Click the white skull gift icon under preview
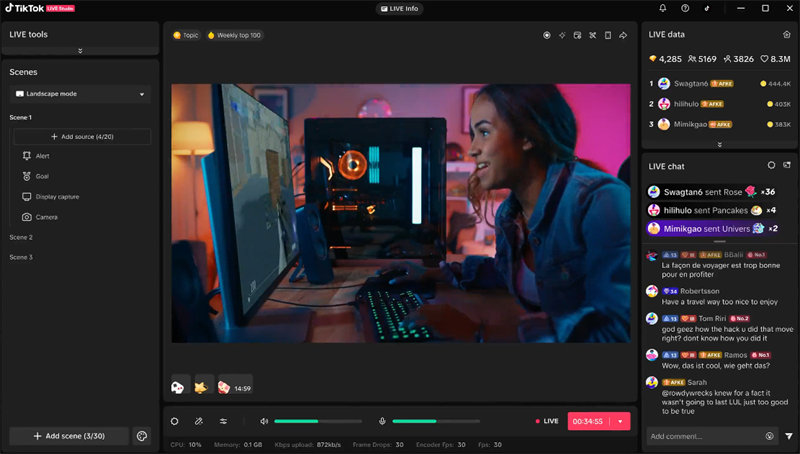The image size is (800, 454). [x=178, y=387]
